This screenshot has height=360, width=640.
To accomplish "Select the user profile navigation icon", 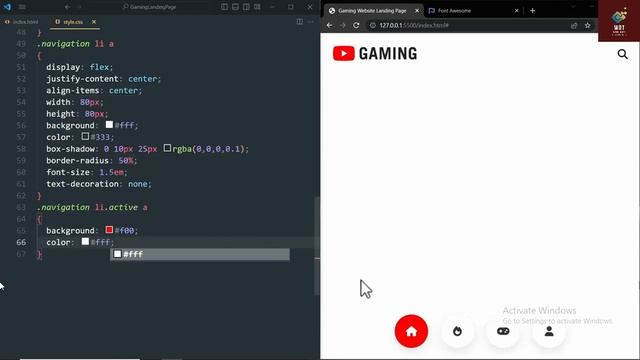I will click(549, 331).
